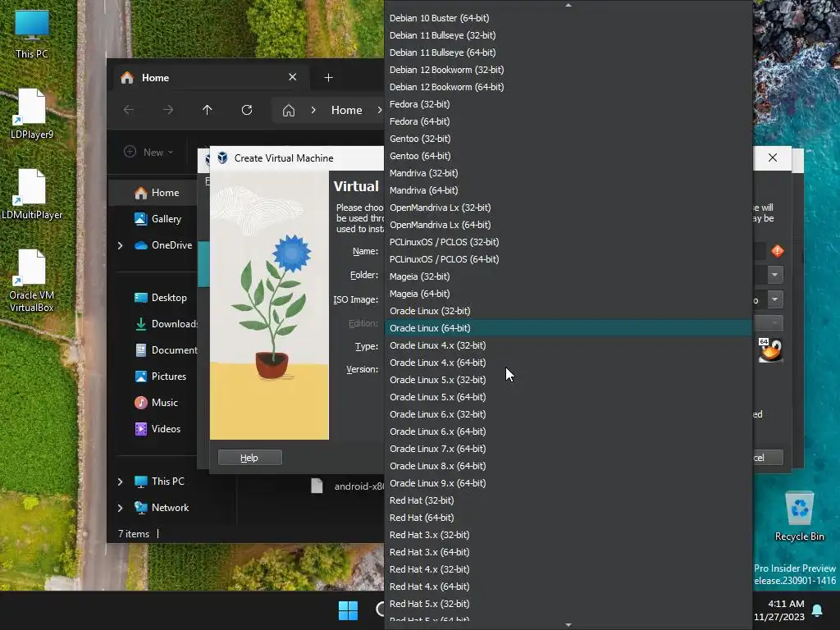Close the Home tab in File Explorer
Viewport: 840px width, 630px height.
coord(293,77)
